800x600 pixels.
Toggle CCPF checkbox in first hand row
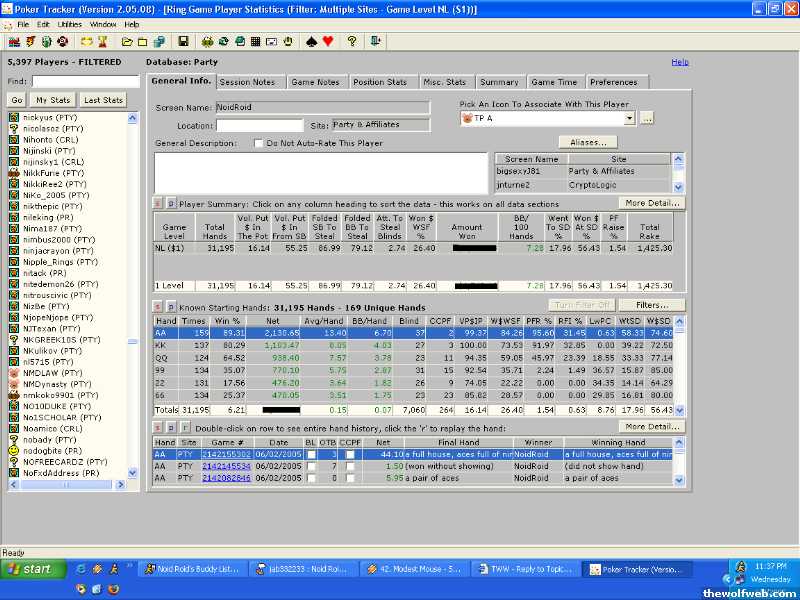pyautogui.click(x=350, y=453)
